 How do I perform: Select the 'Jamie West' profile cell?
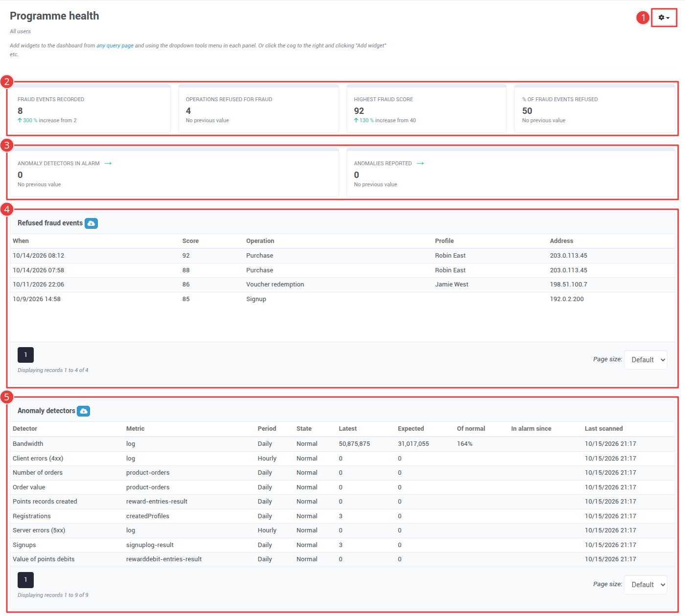tap(452, 285)
